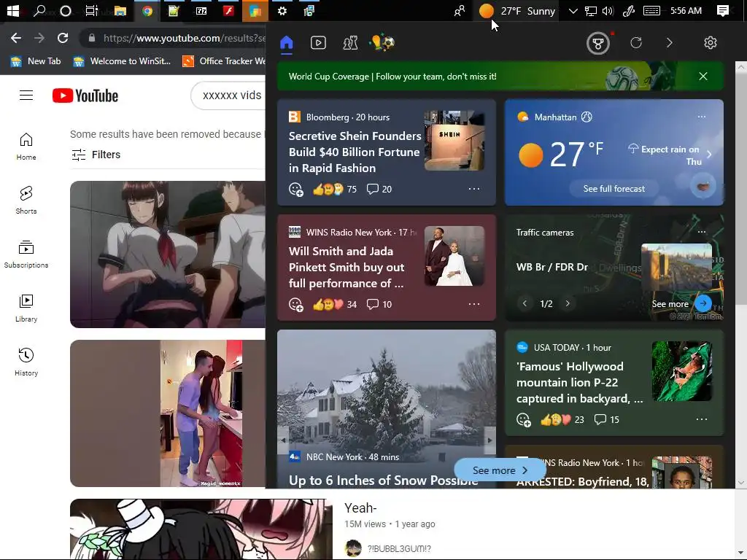747x560 pixels.
Task: Click See full forecast
Action: point(614,189)
